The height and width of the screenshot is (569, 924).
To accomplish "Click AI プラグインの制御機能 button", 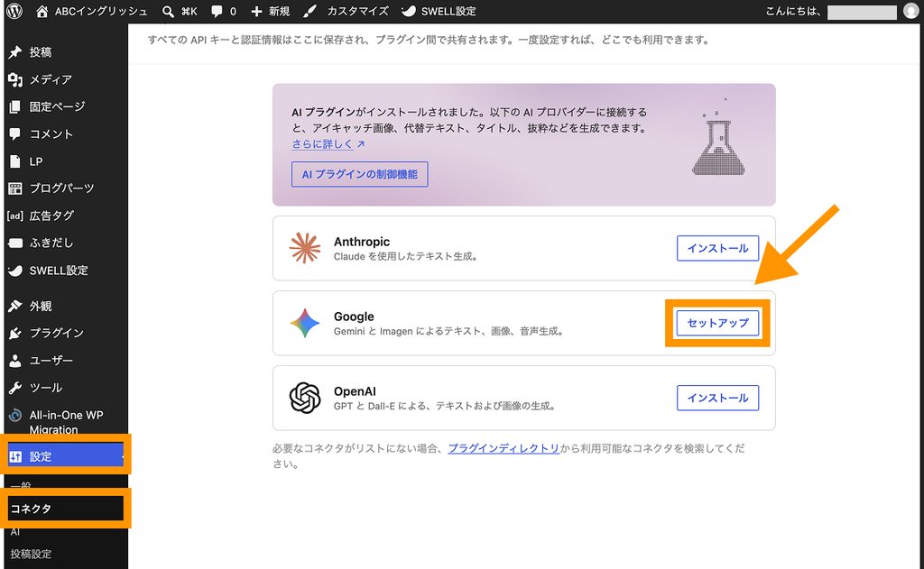I will pyautogui.click(x=359, y=174).
